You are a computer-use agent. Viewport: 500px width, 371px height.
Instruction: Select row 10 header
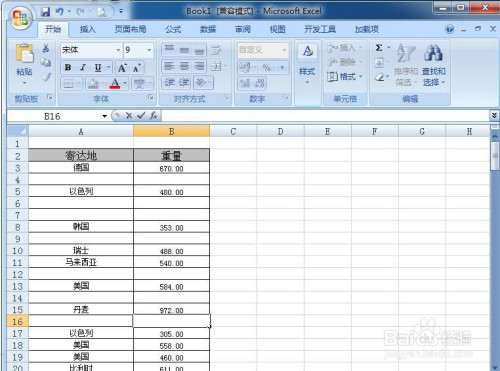click(18, 251)
